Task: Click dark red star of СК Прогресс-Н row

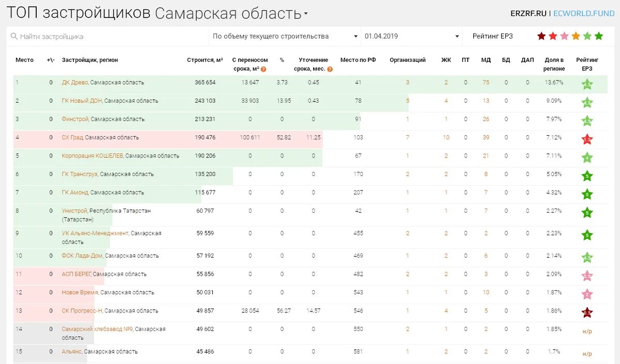Action: point(587,312)
